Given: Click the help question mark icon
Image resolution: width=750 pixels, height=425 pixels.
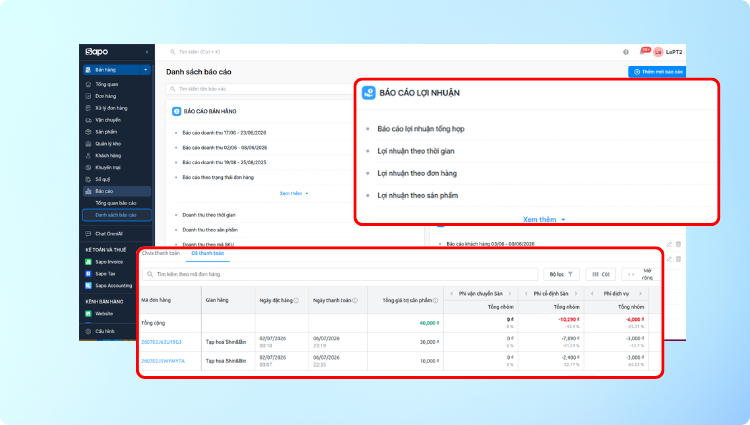Looking at the screenshot, I should (x=626, y=52).
